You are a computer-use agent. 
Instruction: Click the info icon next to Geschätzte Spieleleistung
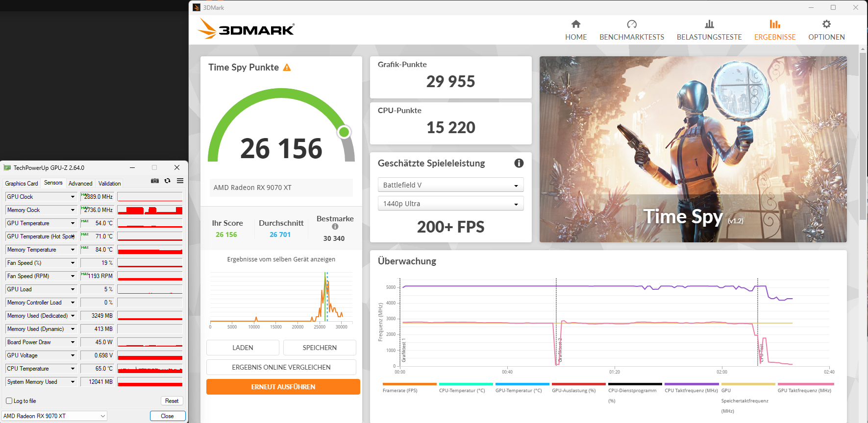coord(519,163)
